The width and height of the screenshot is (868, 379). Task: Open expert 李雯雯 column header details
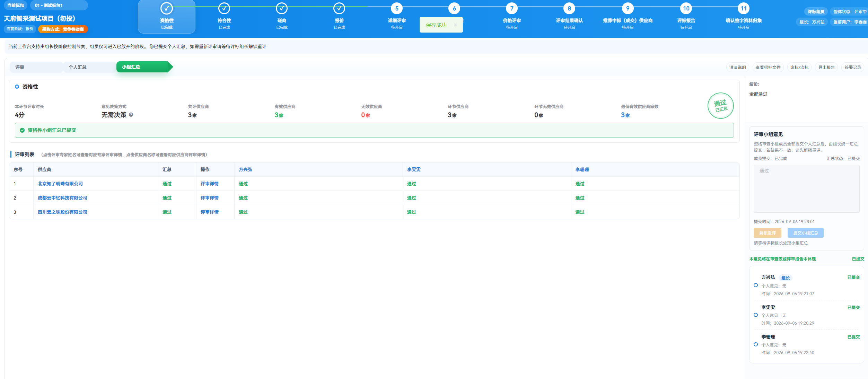click(x=414, y=170)
